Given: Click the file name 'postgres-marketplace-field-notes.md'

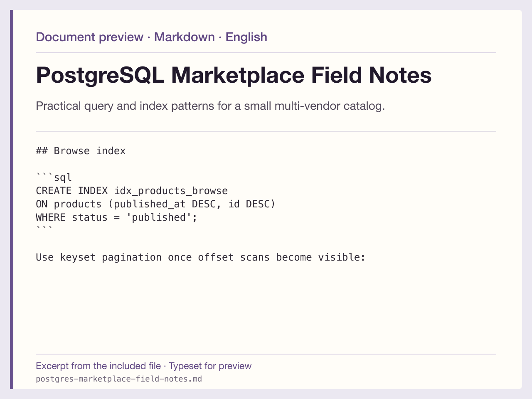Looking at the screenshot, I should click(x=119, y=379).
